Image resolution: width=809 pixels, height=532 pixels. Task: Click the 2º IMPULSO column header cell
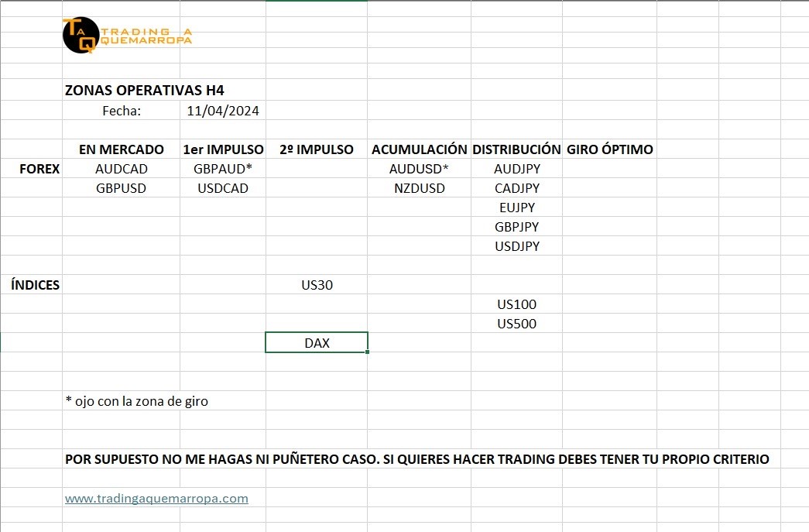[316, 149]
